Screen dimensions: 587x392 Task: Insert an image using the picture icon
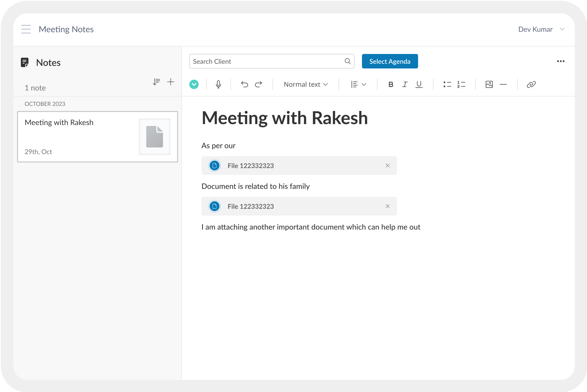[x=489, y=84]
